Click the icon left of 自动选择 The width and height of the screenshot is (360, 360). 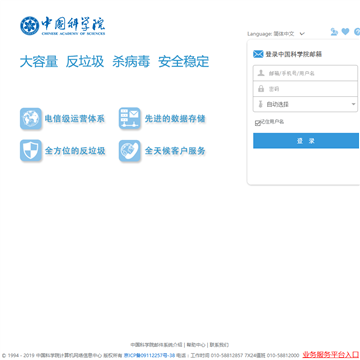260,104
